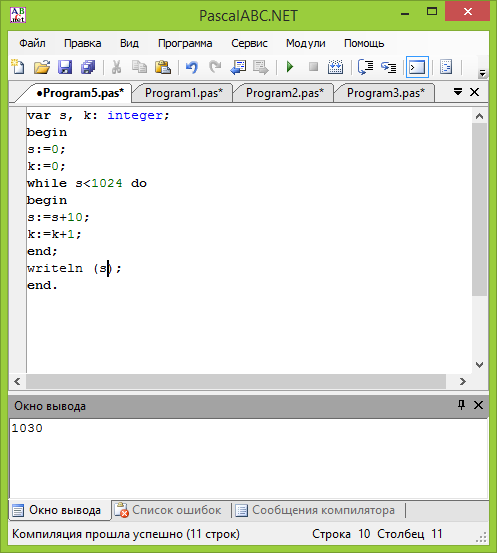Create a new file with toolbar icon

tap(18, 67)
